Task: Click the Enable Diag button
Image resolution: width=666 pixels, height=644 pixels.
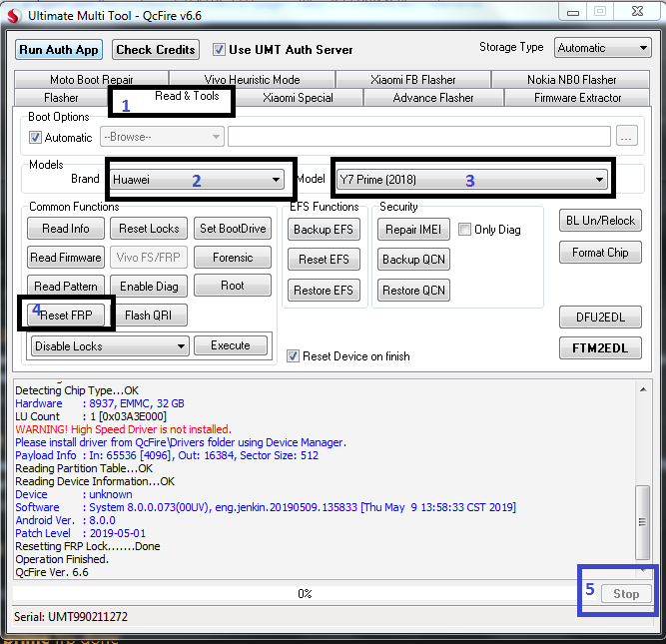Action: pyautogui.click(x=149, y=287)
